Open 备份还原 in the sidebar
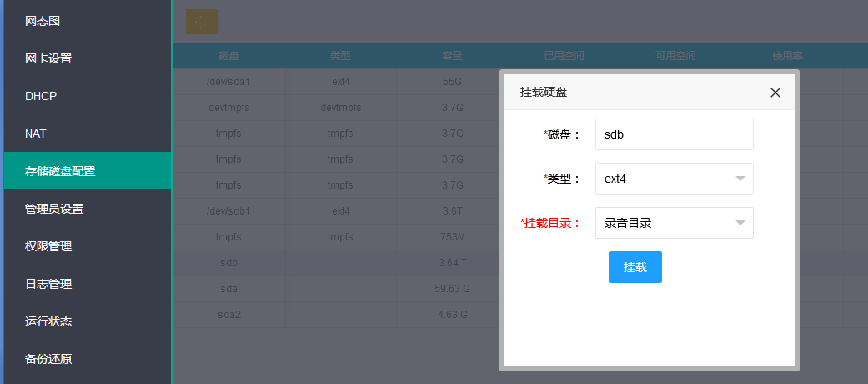Screen dimensions: 868x384 (48, 359)
